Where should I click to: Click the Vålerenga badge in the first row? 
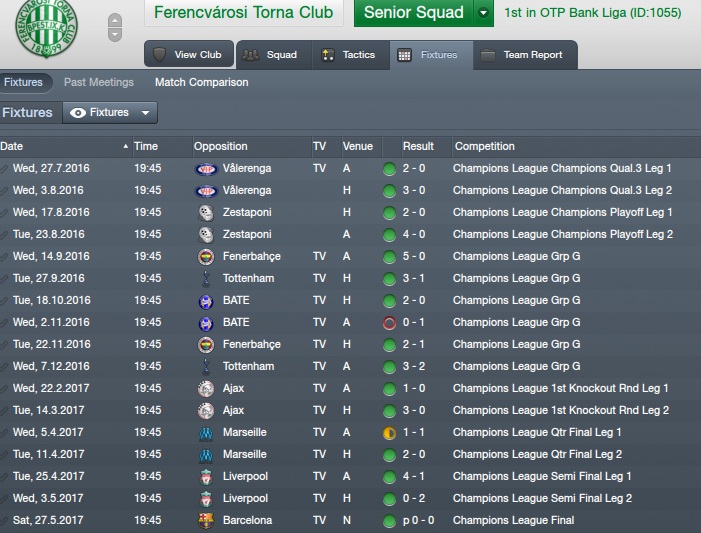click(x=206, y=169)
